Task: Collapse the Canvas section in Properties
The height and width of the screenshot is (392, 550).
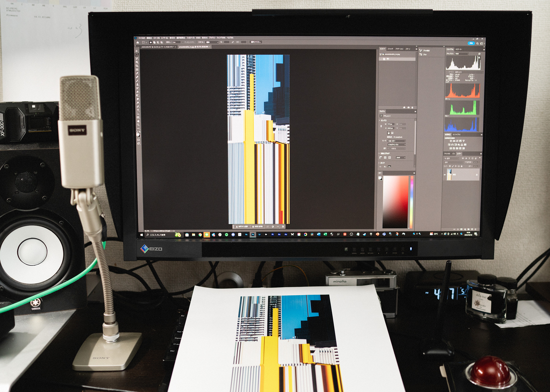Action: (379, 120)
